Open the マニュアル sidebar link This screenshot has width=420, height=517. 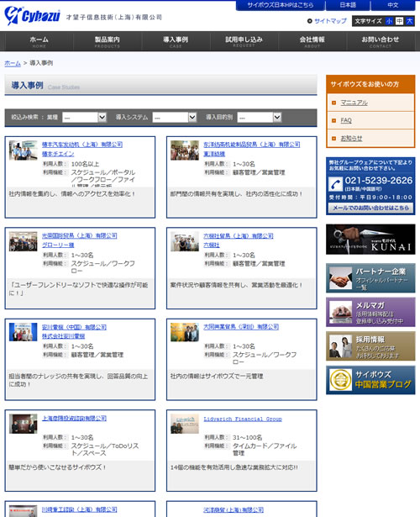[x=354, y=103]
